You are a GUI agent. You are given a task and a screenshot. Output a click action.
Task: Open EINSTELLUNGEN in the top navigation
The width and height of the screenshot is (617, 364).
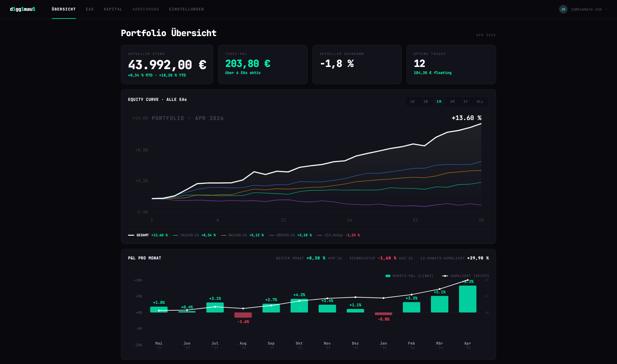(x=186, y=9)
